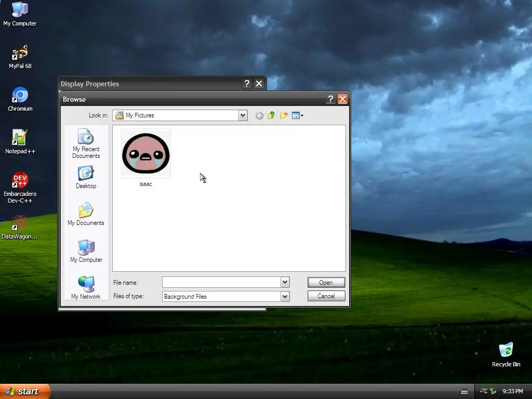Click the keyboard icon in the taskbar
532x399 pixels.
pos(464,392)
